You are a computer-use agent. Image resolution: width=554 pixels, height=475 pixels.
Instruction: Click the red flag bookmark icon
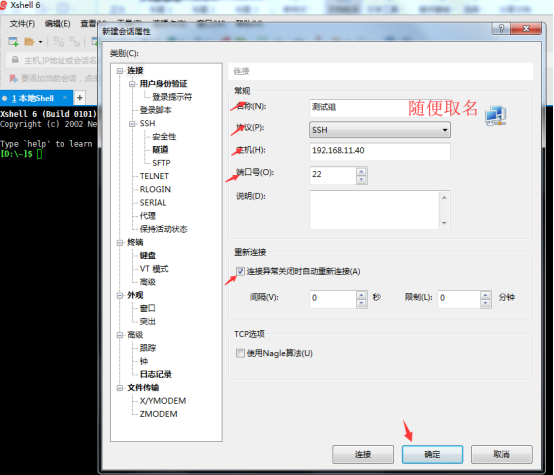point(13,78)
